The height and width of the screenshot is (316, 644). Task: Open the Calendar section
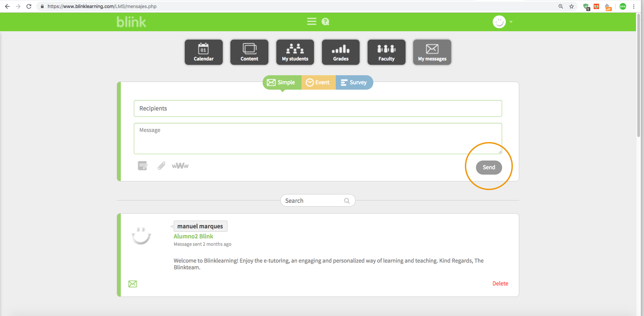pyautogui.click(x=204, y=52)
